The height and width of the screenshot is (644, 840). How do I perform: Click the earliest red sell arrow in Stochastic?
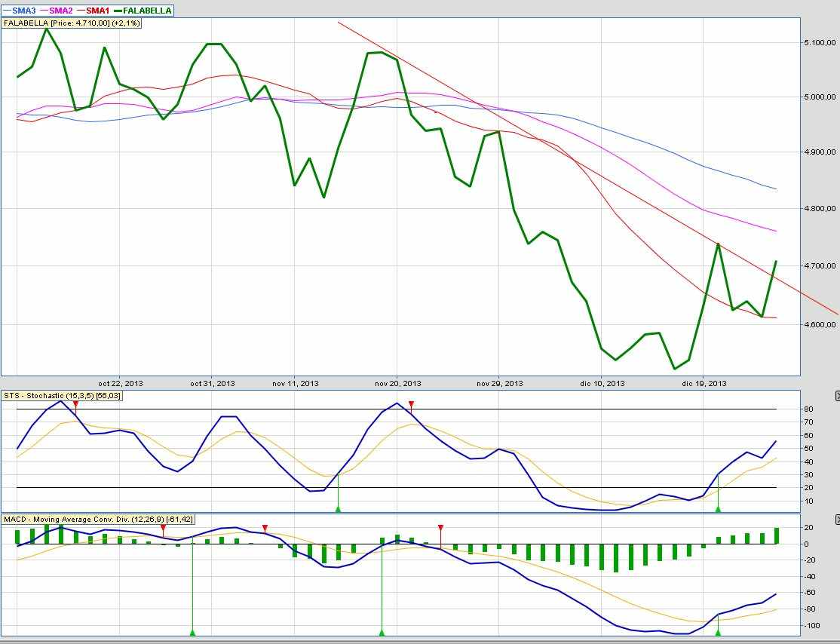click(75, 405)
